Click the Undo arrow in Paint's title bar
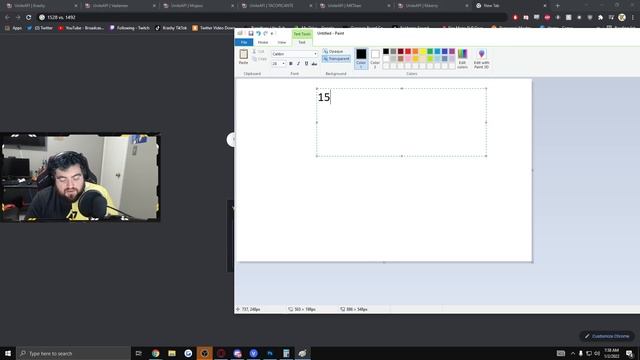The image size is (640, 360). [x=258, y=33]
